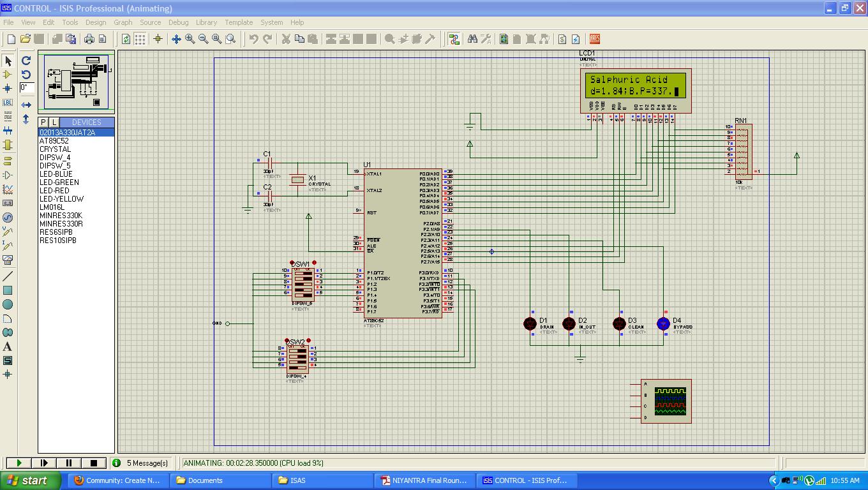
Task: Click the vertical Y-Mirror flip icon
Action: click(x=26, y=119)
